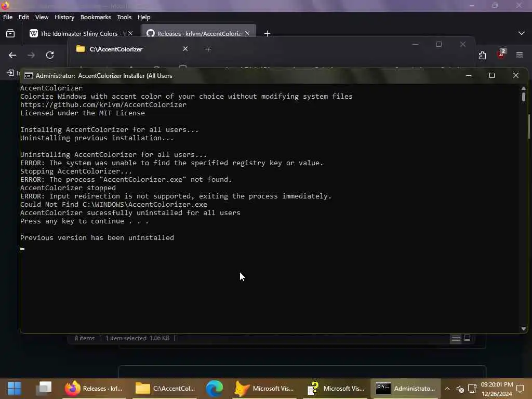Viewport: 532px width, 399px height.
Task: Open the View menu in Firefox
Action: [42, 17]
